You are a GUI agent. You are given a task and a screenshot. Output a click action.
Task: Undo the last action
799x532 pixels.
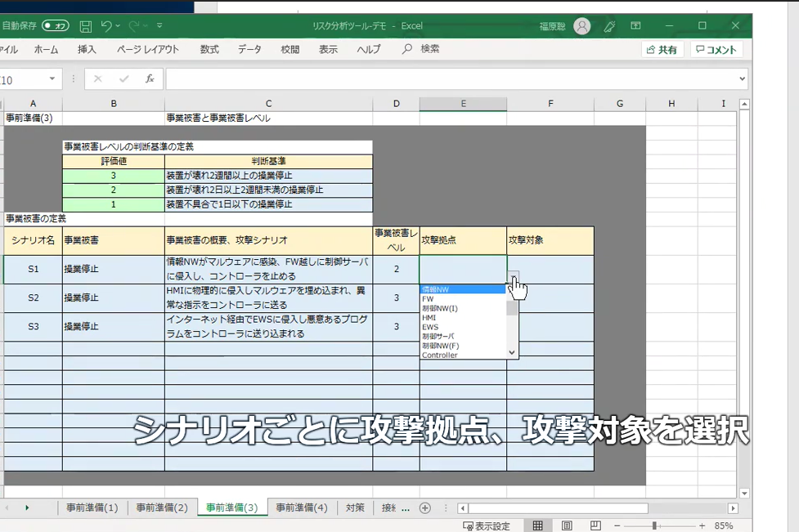tap(106, 25)
